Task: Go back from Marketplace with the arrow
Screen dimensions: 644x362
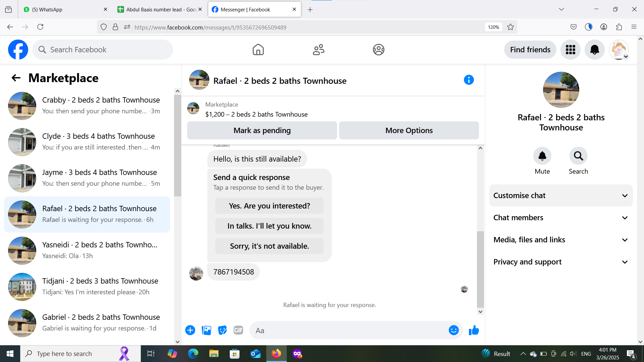Action: tap(16, 78)
